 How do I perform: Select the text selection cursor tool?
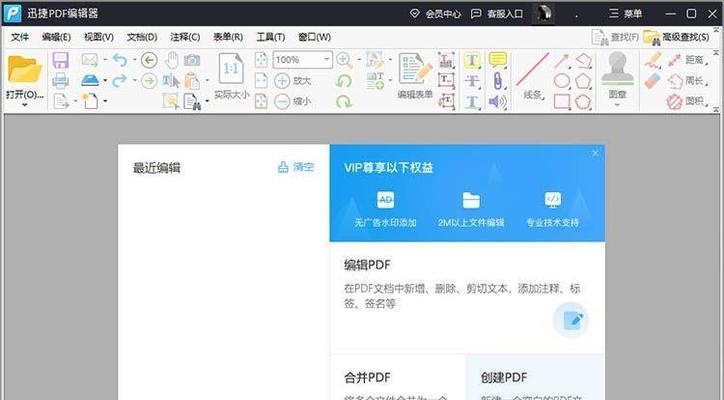click(x=171, y=81)
